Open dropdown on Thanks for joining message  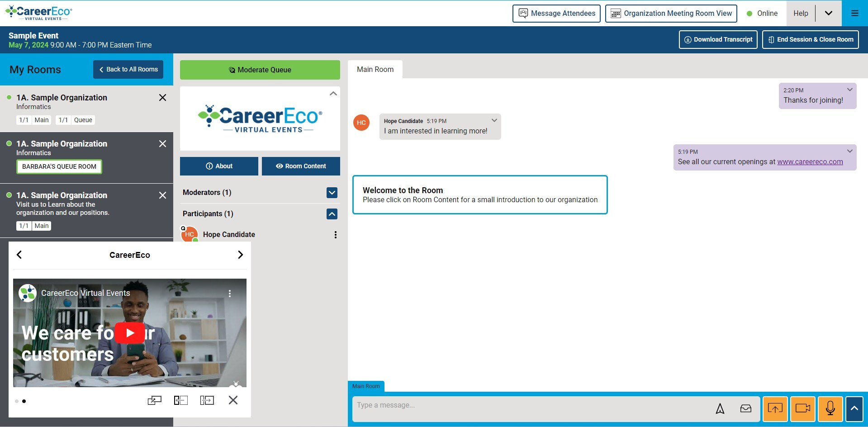click(849, 90)
